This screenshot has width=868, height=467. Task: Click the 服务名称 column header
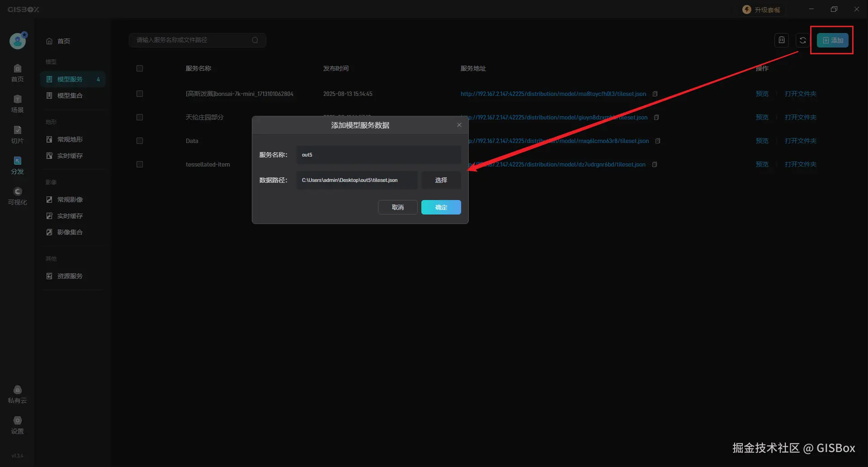(198, 69)
